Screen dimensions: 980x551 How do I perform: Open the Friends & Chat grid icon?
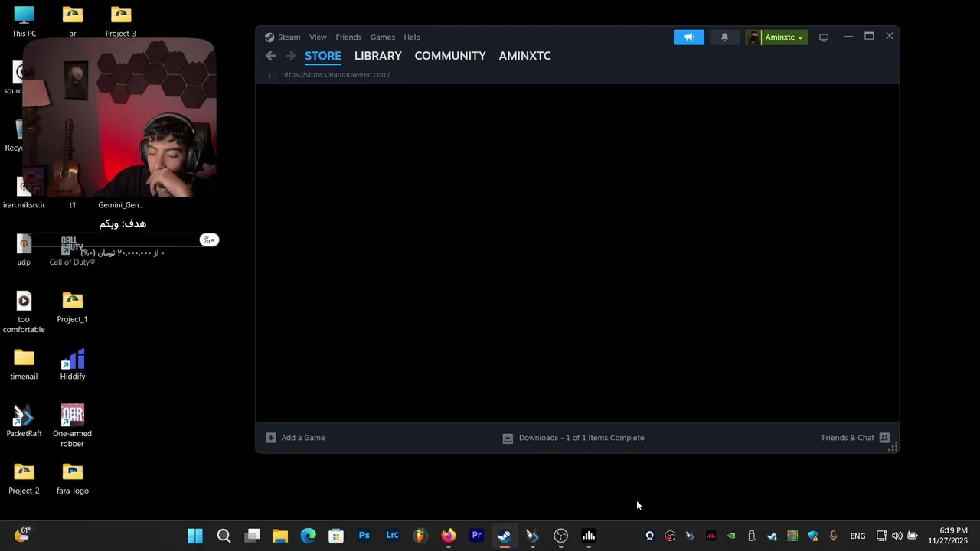click(x=884, y=438)
